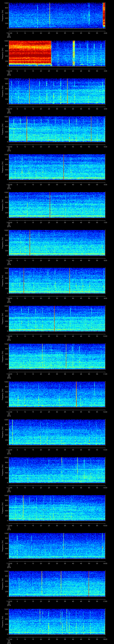Viewport: 114px width, 644px height.
Task: Click the '7:10:00' start time label
Action: [9, 374]
